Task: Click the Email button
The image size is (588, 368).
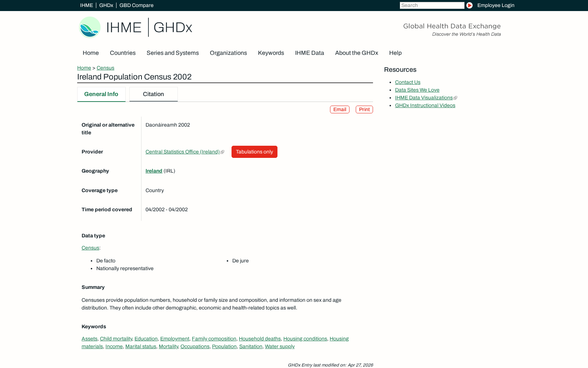Action: coord(340,110)
